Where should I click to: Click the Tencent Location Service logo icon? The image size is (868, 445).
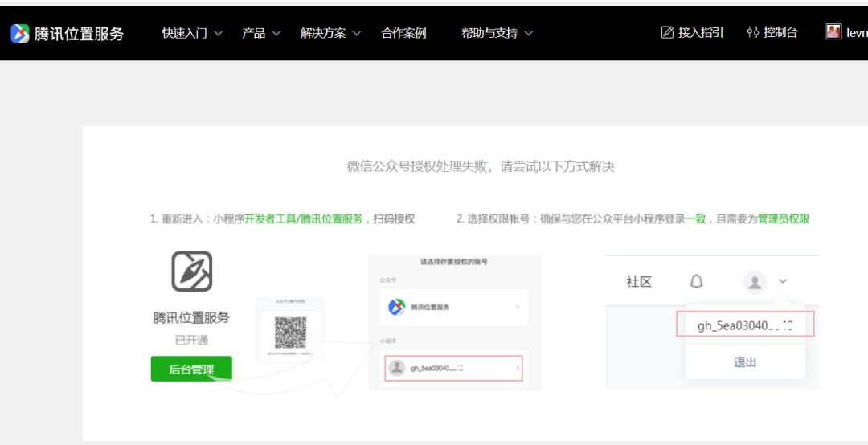(20, 33)
